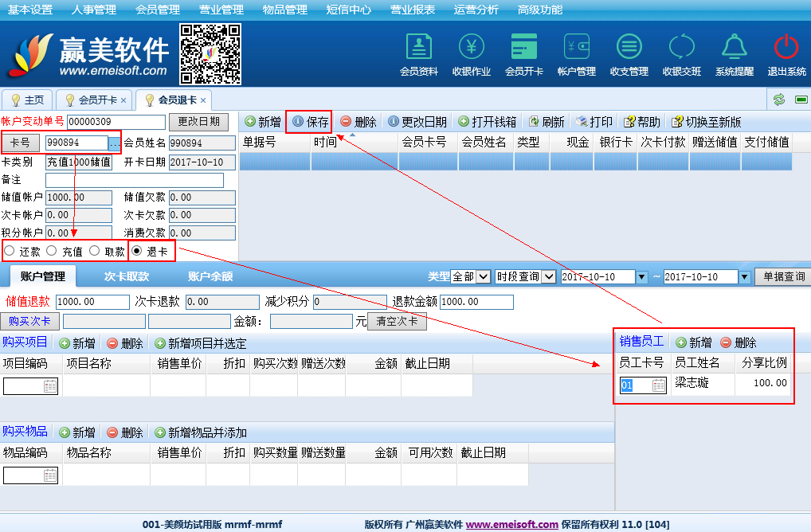Screen dimensions: 811x532
Task: Close the 会员退卡 tab
Action: [203, 100]
